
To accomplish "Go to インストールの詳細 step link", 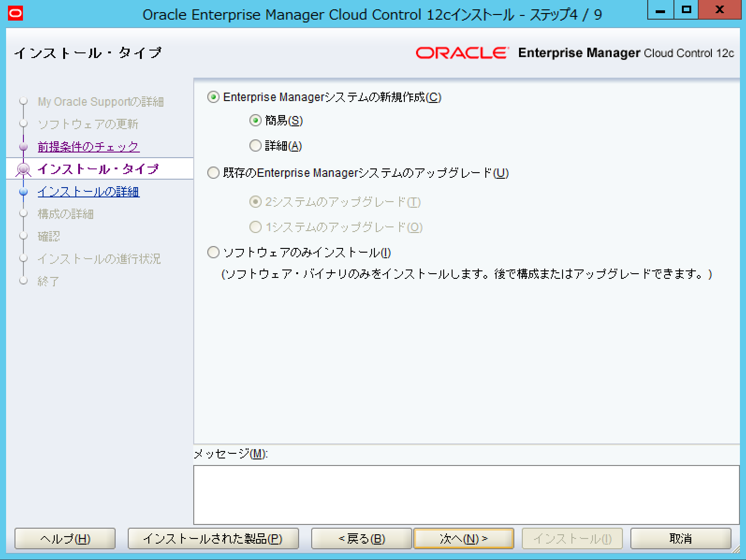I will 88,191.
